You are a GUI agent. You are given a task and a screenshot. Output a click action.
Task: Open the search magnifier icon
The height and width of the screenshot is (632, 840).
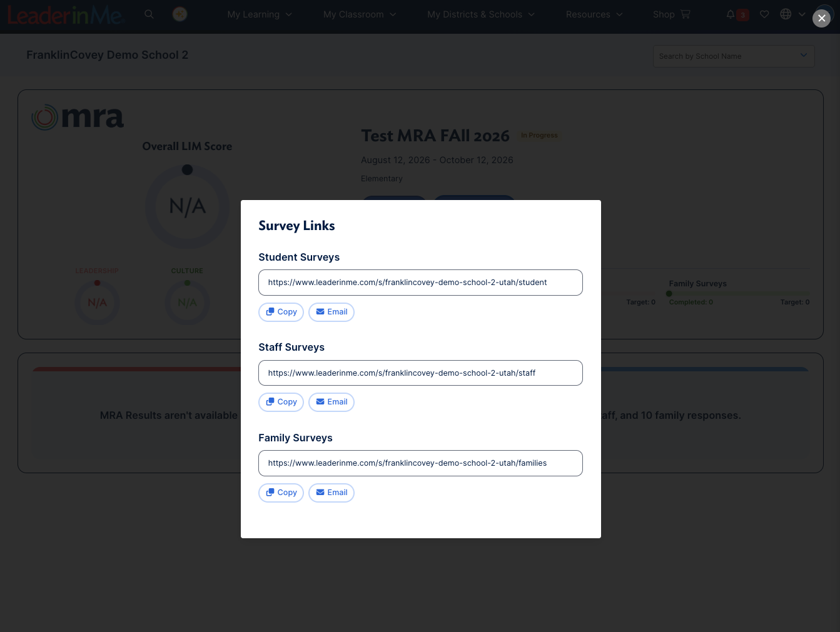[x=149, y=14]
